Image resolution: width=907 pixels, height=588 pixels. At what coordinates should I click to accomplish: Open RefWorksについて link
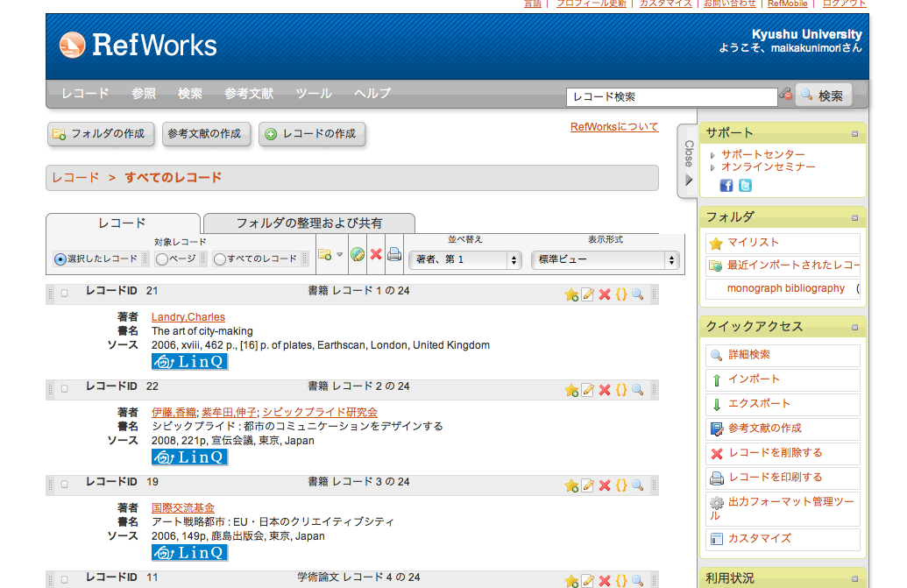click(614, 126)
